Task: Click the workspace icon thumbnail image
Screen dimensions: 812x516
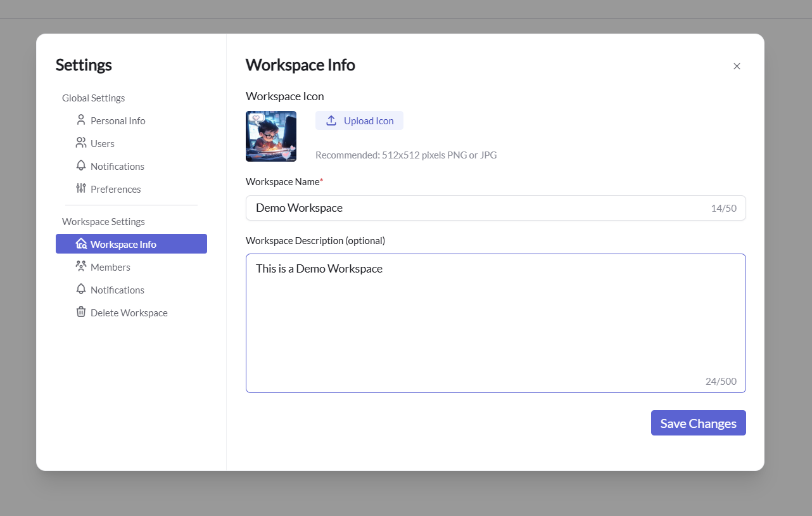Action: pos(270,136)
